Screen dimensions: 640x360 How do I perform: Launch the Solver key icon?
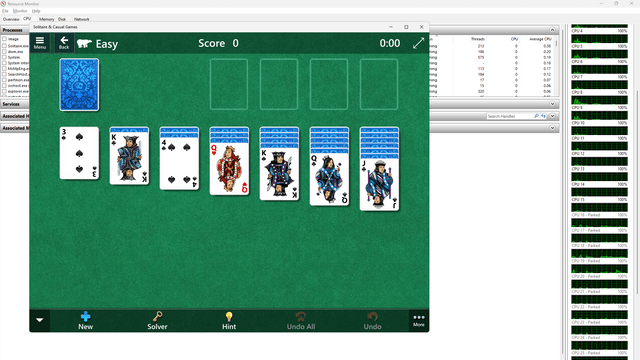(x=157, y=320)
